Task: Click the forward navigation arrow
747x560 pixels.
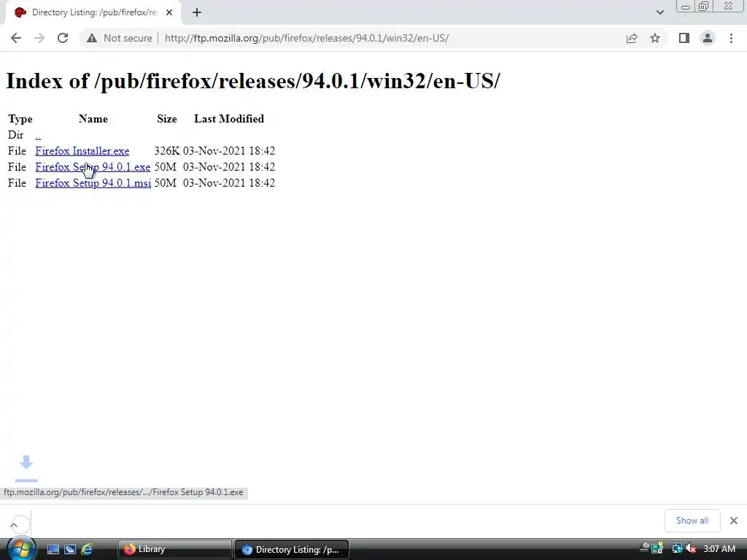Action: click(x=39, y=38)
